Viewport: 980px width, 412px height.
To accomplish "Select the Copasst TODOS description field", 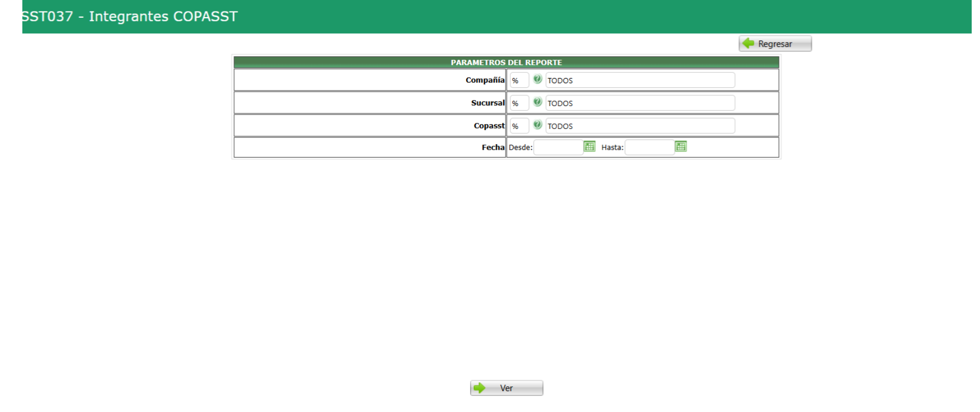I will pyautogui.click(x=640, y=126).
